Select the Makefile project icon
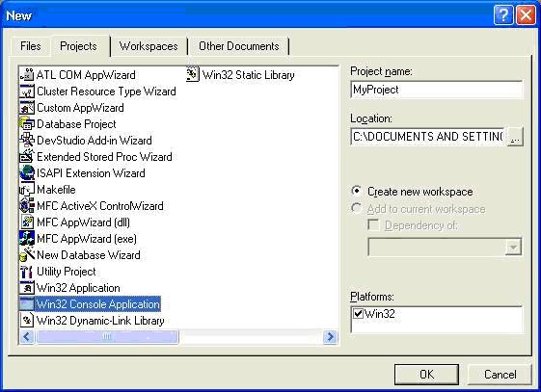 [27, 190]
